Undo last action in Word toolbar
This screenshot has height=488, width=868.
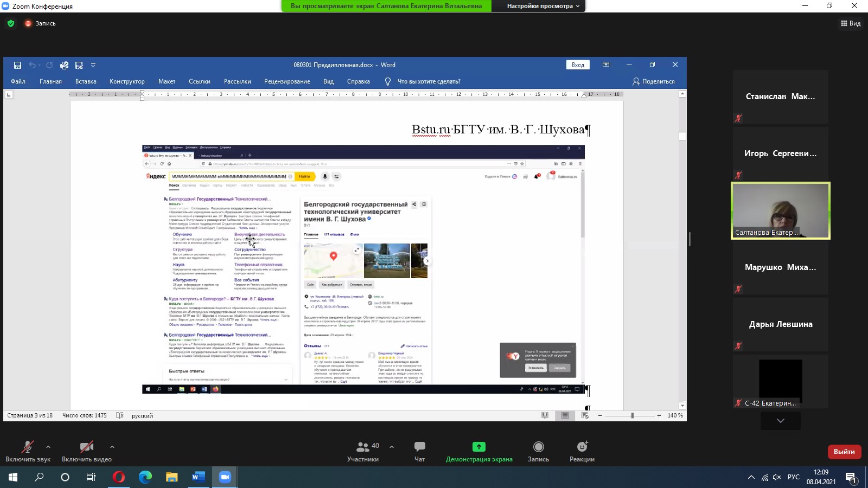click(32, 65)
